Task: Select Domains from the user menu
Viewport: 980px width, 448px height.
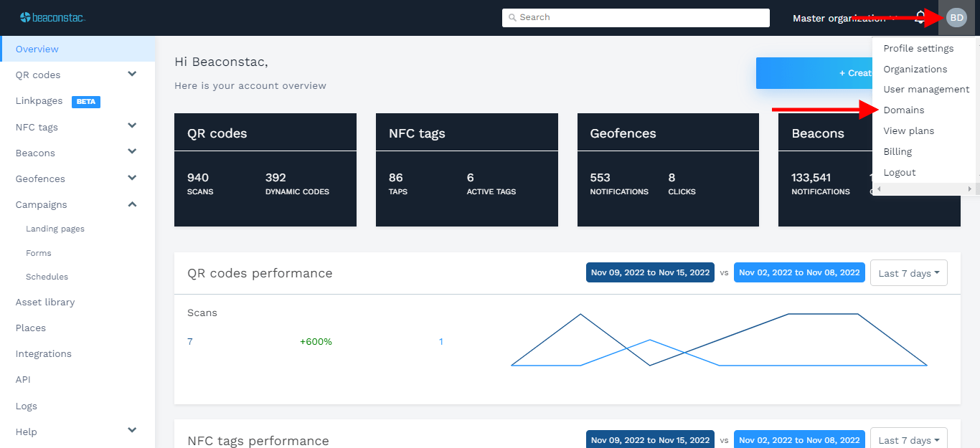Action: pyautogui.click(x=903, y=110)
